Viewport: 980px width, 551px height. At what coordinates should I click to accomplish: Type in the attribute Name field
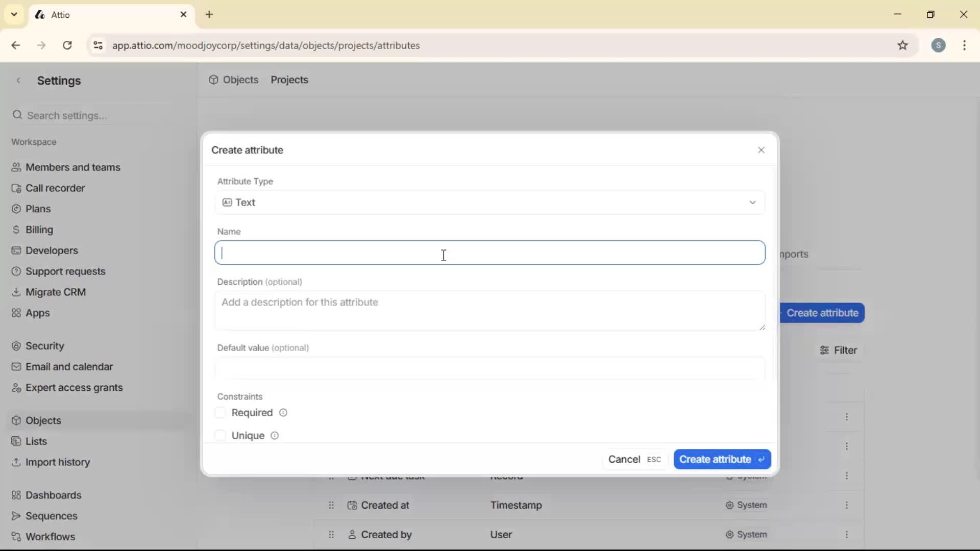click(x=489, y=253)
